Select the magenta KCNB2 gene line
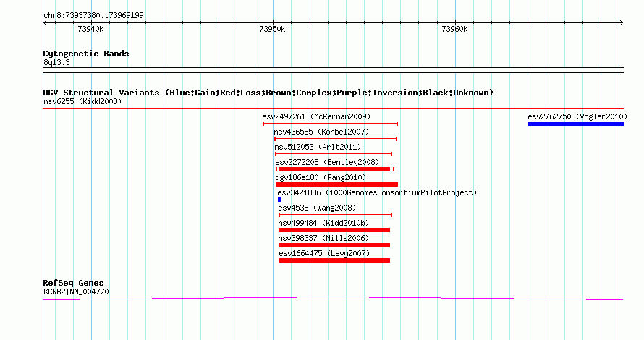This screenshot has height=340, width=644. click(x=333, y=299)
